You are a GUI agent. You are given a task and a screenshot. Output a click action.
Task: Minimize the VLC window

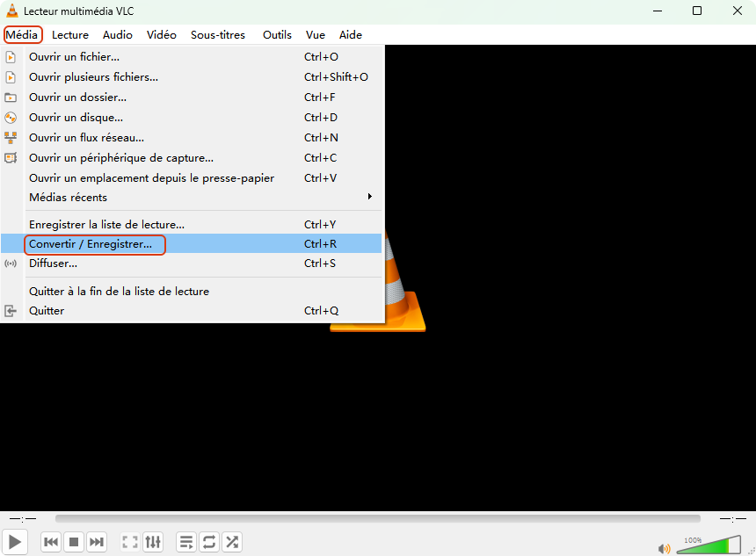(x=658, y=11)
